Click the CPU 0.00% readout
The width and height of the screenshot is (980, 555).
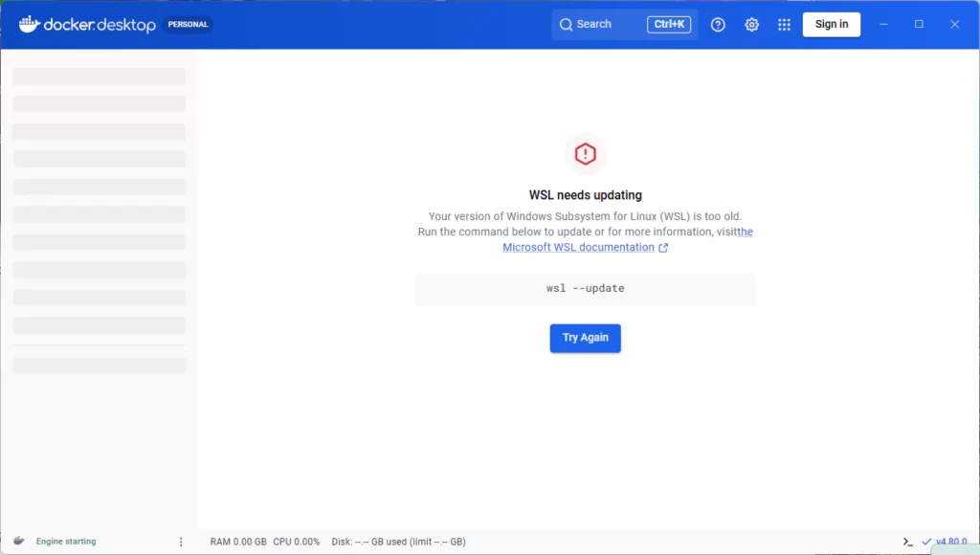point(297,542)
